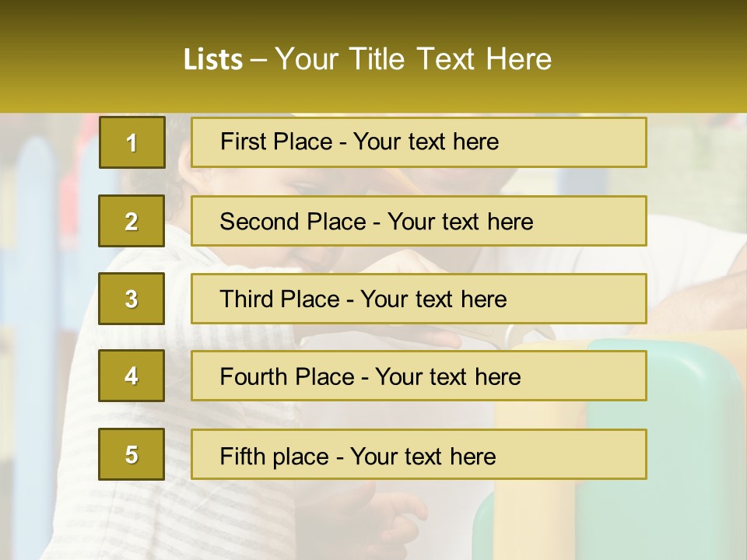Click empty gold header band left of title

coord(86,59)
